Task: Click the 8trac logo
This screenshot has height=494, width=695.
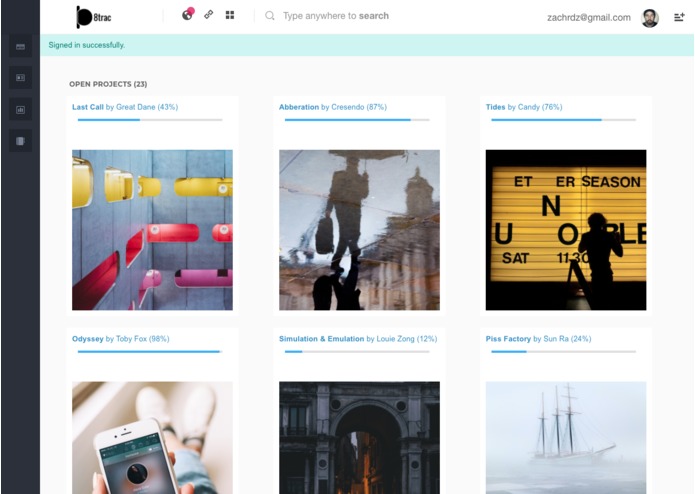Action: [x=94, y=17]
